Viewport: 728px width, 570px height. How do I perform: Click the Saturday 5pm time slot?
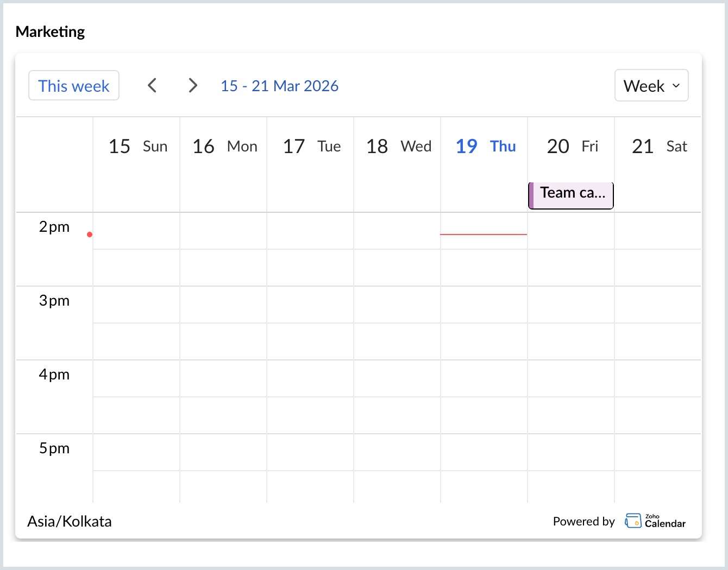pyautogui.click(x=658, y=452)
